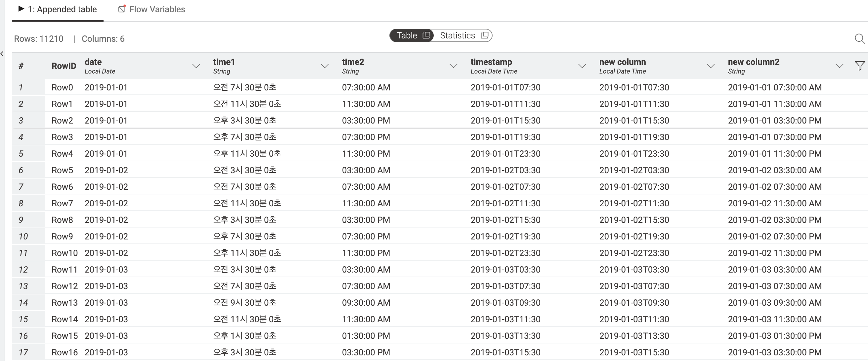Screen dimensions: 868x361
Task: Open the 1: Appended table tab
Action: pyautogui.click(x=58, y=10)
